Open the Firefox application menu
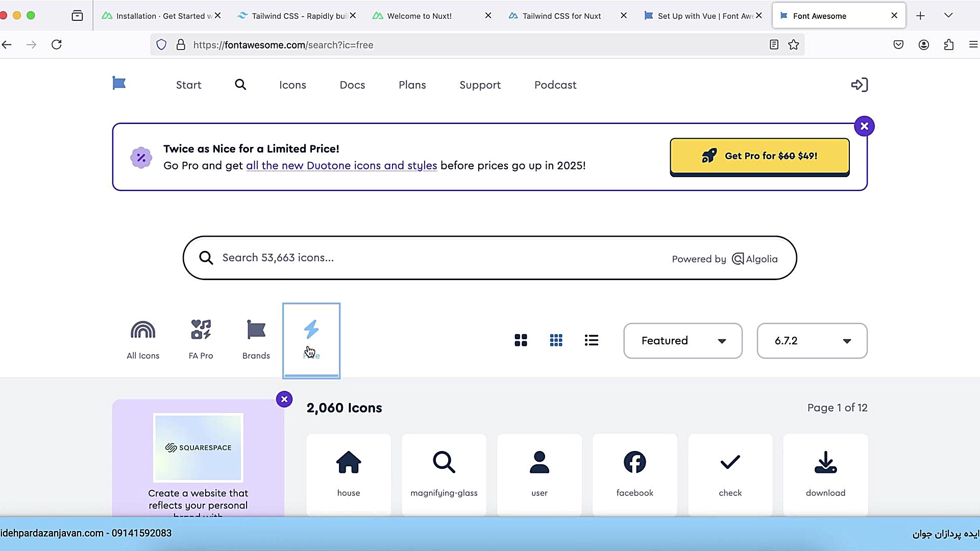 point(973,45)
